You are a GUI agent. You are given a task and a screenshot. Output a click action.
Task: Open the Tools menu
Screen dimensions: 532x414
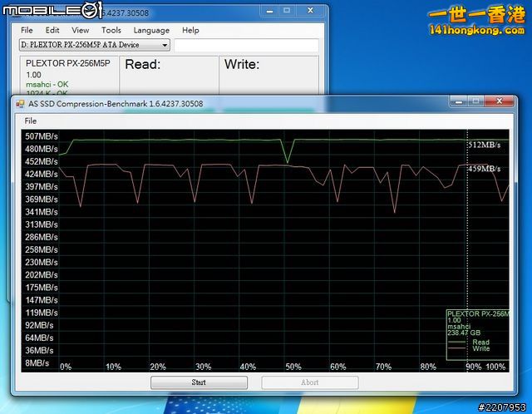(x=111, y=30)
